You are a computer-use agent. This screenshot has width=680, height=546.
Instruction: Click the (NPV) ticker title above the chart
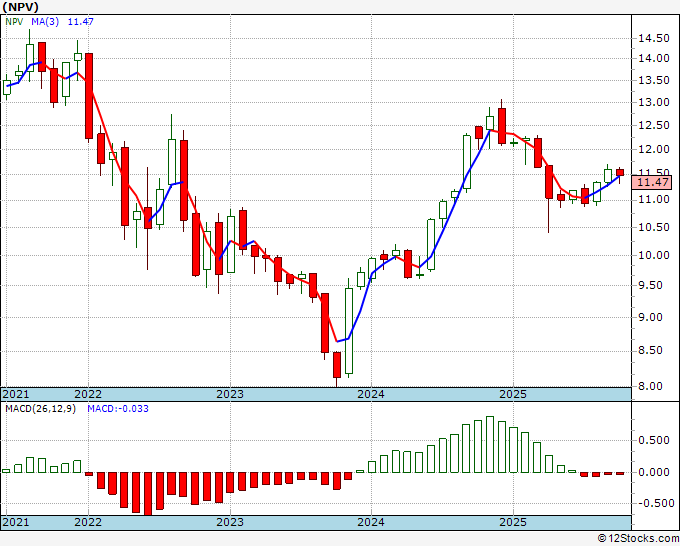pos(25,8)
